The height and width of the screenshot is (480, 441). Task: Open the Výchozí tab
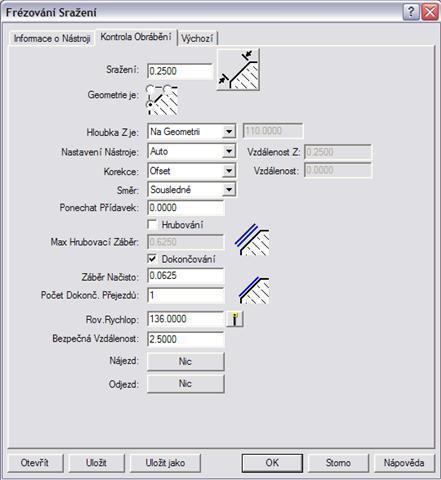pyautogui.click(x=197, y=39)
